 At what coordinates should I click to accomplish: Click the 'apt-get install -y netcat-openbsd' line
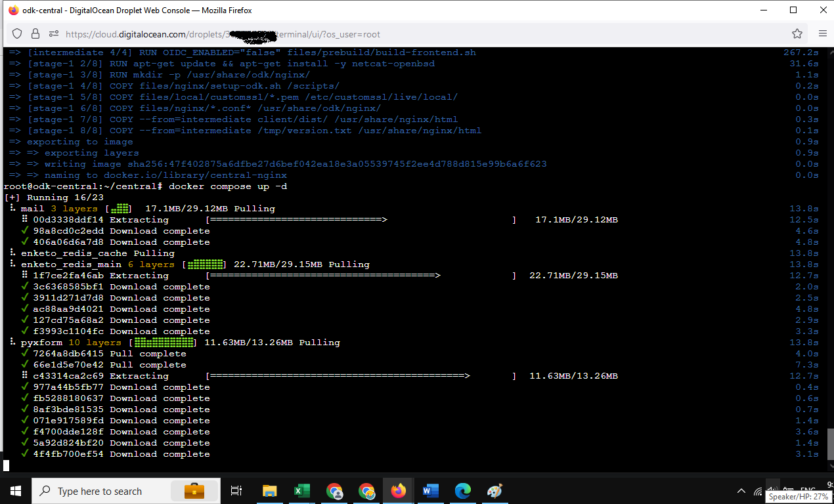pos(222,64)
